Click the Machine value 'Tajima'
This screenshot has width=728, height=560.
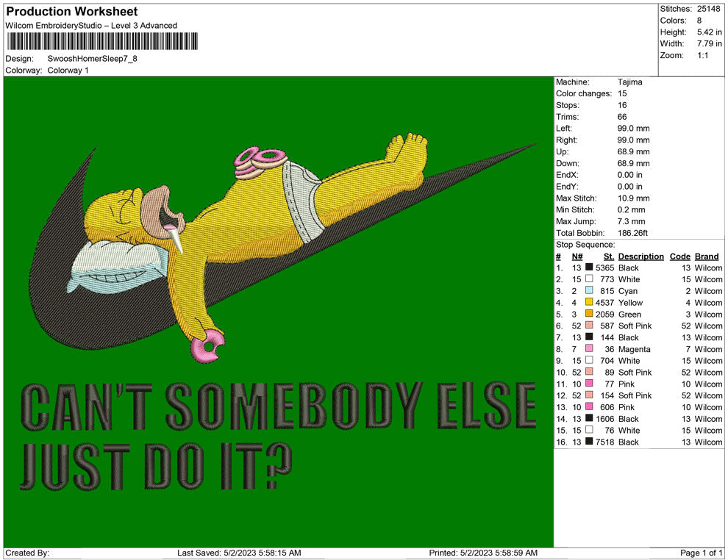(x=630, y=82)
